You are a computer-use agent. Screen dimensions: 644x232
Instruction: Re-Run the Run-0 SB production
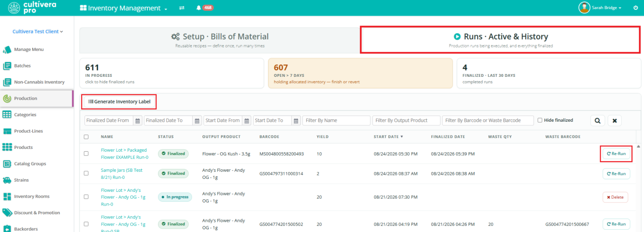coord(616,224)
